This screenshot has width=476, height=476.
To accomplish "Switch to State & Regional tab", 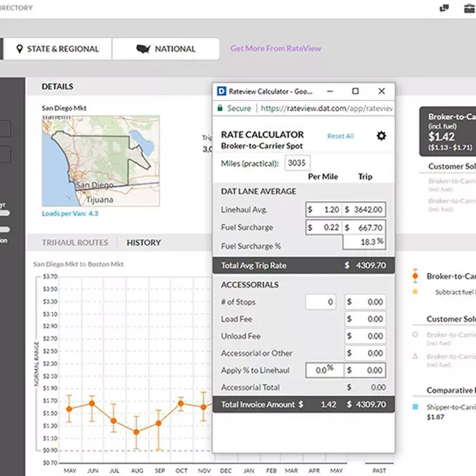I will [x=58, y=49].
